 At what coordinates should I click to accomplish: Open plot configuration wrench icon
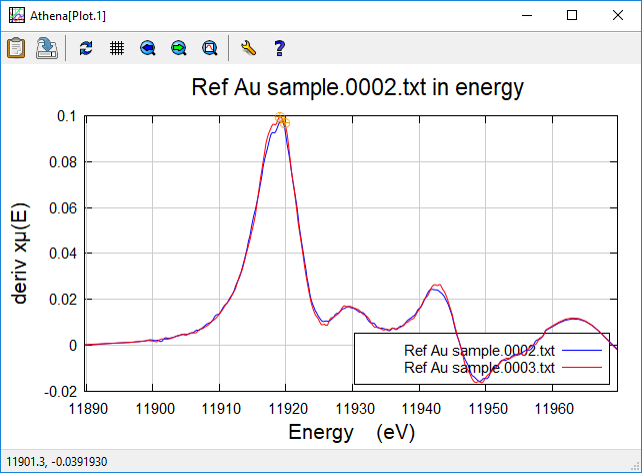point(249,48)
